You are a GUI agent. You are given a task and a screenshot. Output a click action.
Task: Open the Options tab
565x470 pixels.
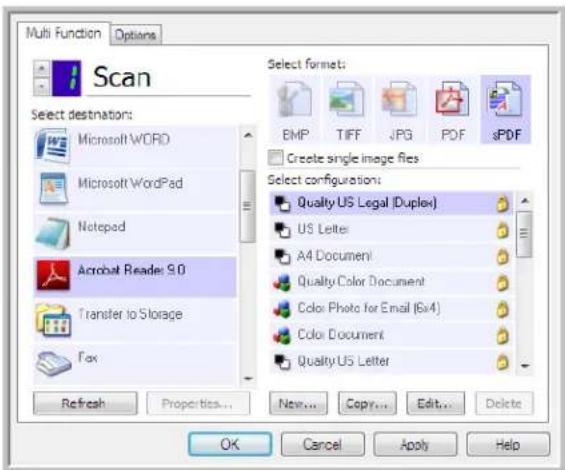tap(135, 35)
